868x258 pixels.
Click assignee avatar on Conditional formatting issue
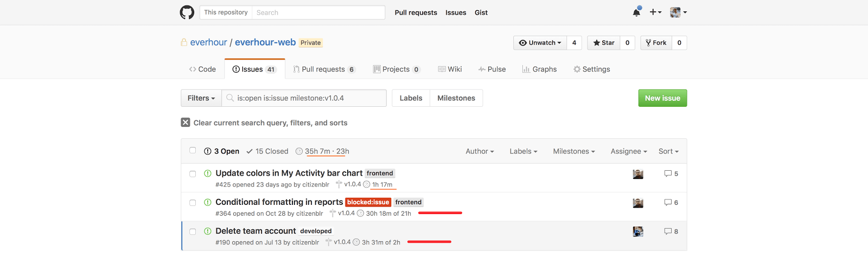(x=638, y=203)
